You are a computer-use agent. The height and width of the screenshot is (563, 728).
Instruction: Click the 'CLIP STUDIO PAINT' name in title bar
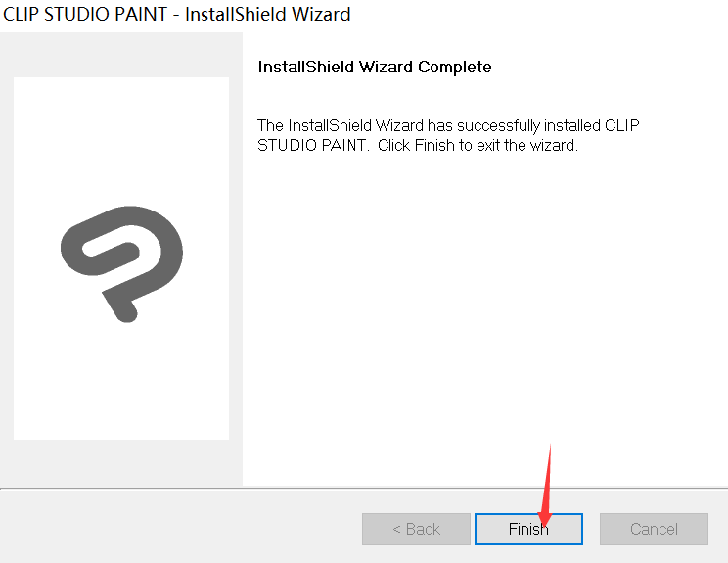[85, 15]
